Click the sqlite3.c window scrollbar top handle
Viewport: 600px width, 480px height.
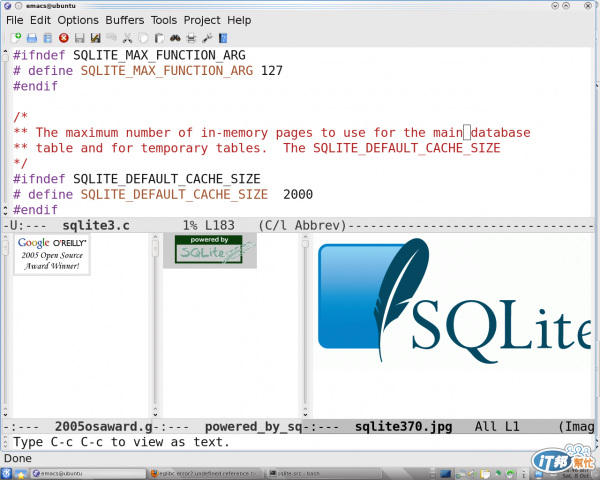5,56
